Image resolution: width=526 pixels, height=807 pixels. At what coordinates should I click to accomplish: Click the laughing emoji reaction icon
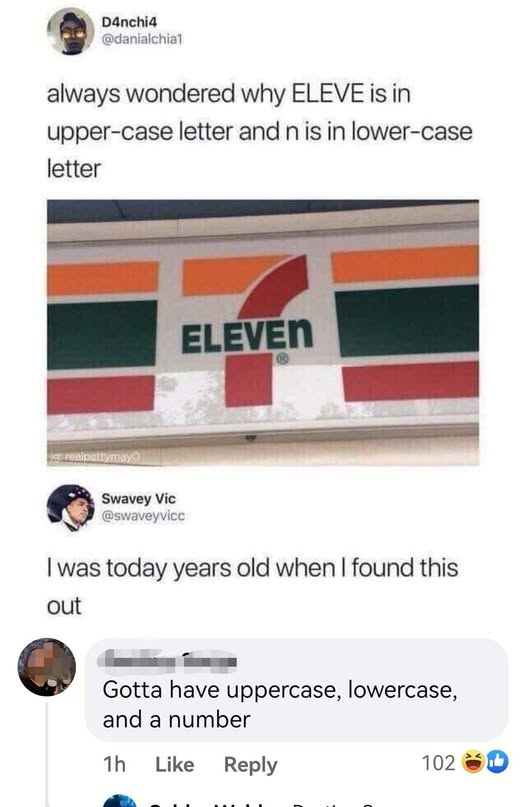click(472, 762)
